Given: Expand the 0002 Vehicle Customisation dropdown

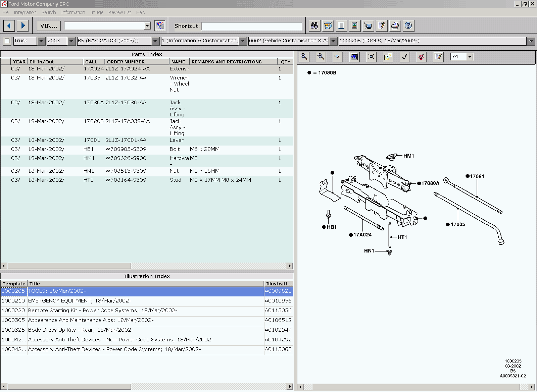Looking at the screenshot, I should tap(333, 41).
